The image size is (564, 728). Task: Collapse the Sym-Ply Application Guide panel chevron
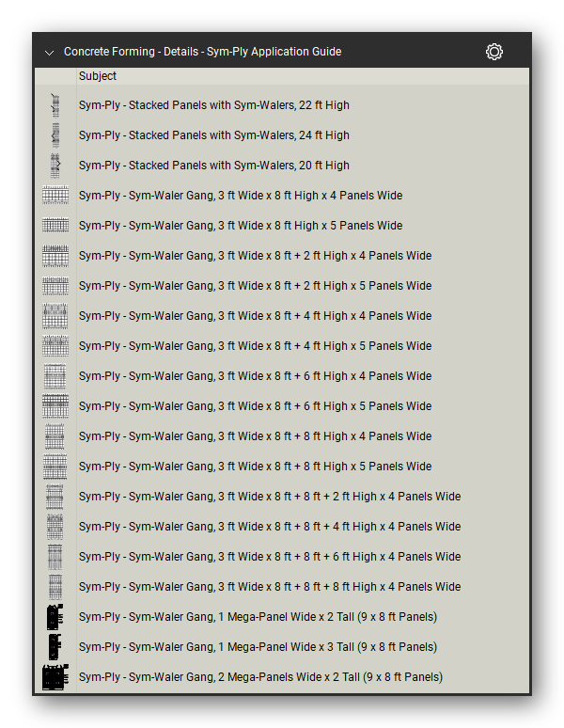49,53
